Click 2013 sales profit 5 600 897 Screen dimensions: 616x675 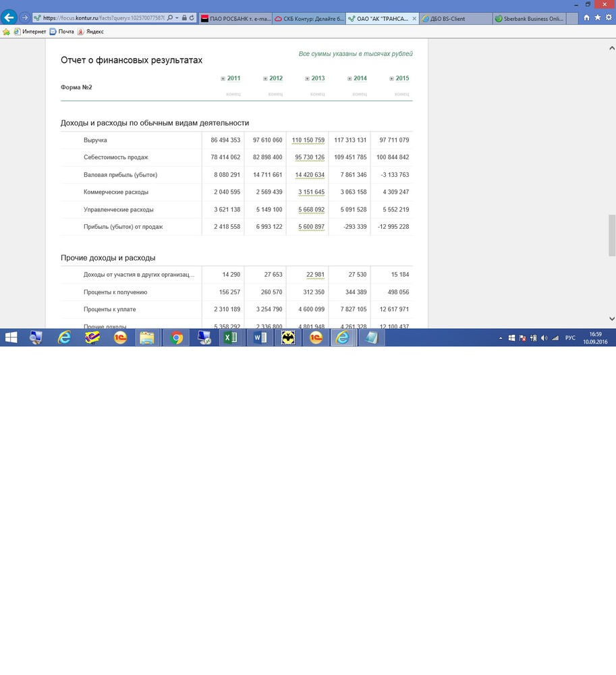tap(312, 227)
